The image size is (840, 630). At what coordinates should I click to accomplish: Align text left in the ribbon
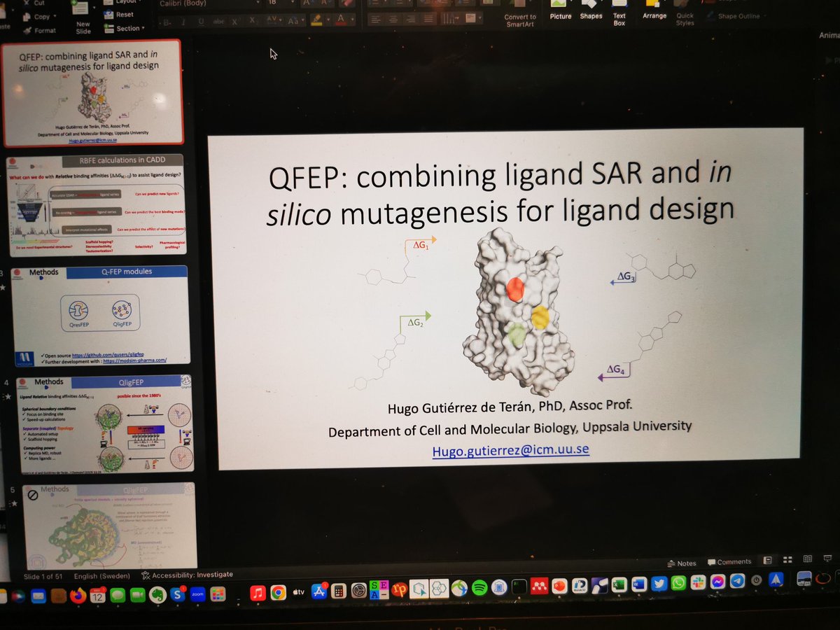tap(374, 19)
